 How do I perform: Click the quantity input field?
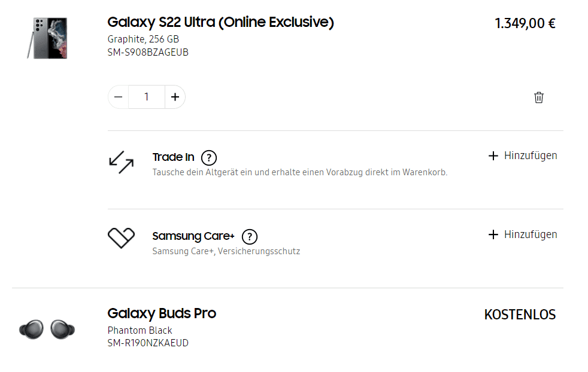147,97
